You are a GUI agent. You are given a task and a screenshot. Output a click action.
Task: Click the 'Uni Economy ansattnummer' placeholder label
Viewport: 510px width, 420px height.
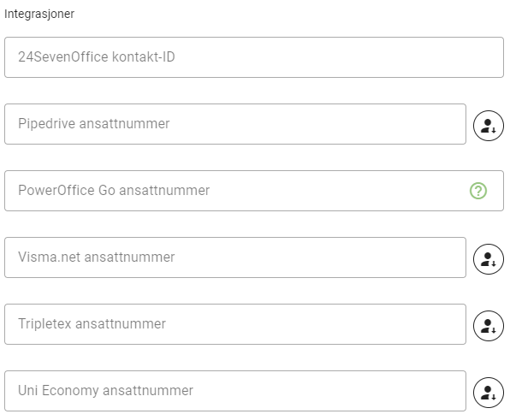point(105,391)
